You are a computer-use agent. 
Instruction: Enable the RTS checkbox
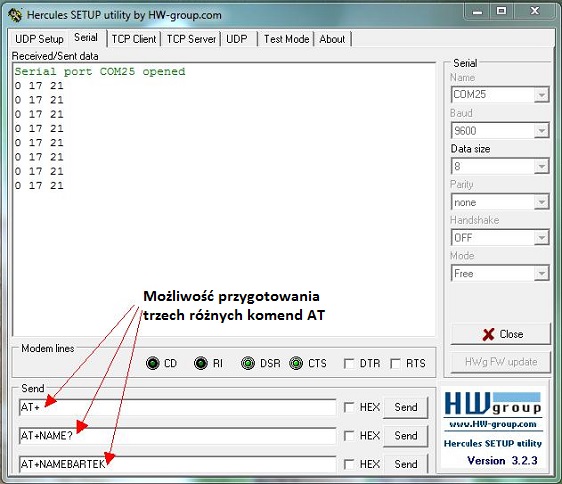point(395,364)
